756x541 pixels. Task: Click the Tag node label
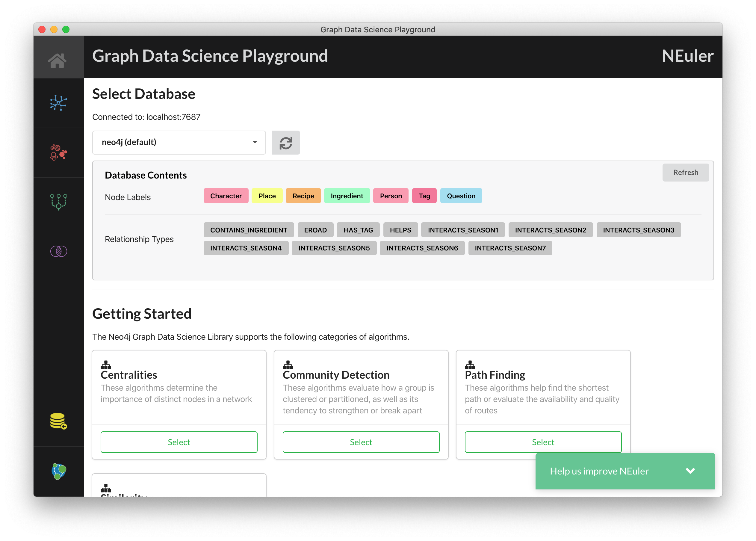pyautogui.click(x=424, y=196)
